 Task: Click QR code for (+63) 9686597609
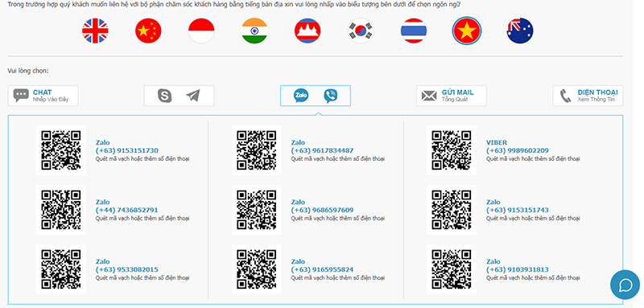[256, 210]
